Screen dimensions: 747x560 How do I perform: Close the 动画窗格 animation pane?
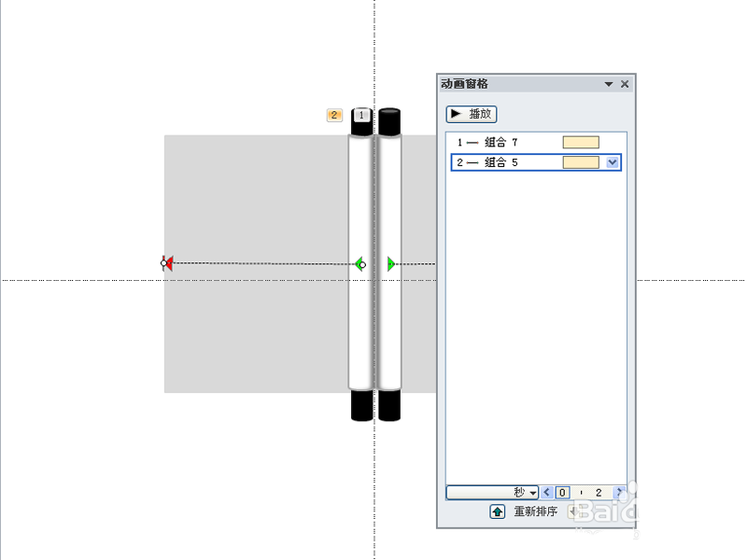(x=625, y=84)
